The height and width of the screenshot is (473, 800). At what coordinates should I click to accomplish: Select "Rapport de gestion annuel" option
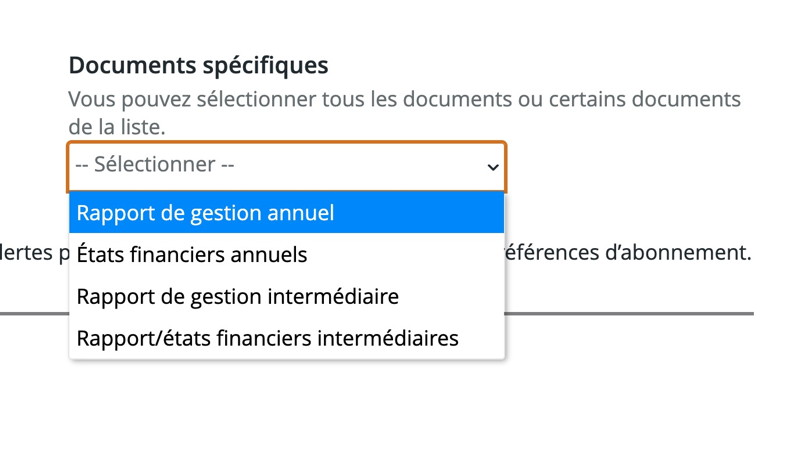pyautogui.click(x=205, y=213)
